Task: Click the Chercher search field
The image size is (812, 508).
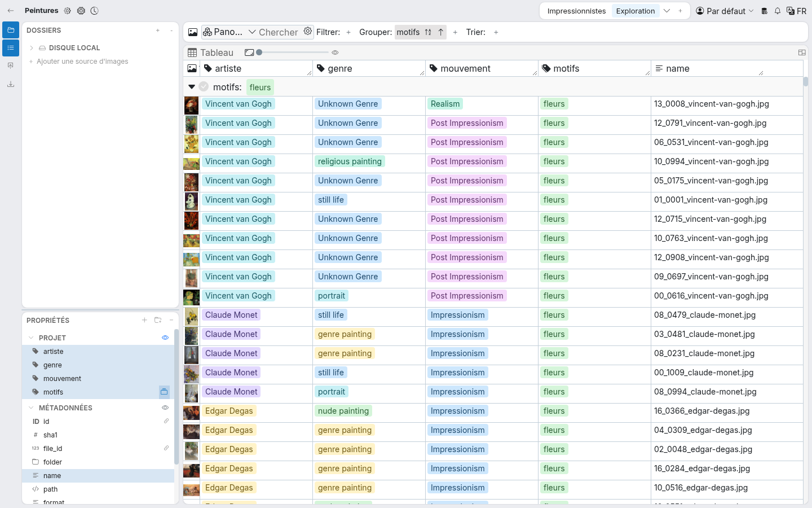Action: tap(279, 32)
